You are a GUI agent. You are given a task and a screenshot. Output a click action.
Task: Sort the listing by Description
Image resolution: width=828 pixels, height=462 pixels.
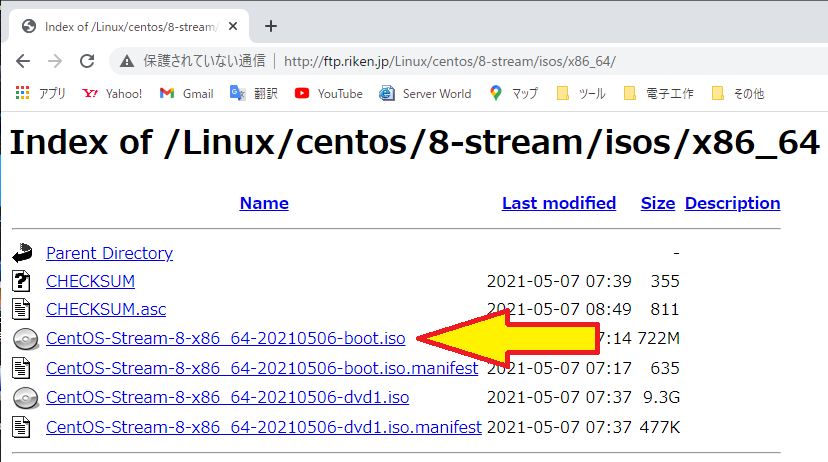(x=732, y=203)
